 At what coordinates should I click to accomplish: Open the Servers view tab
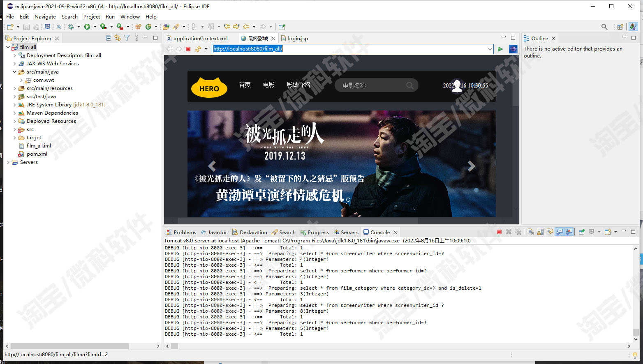pos(346,232)
